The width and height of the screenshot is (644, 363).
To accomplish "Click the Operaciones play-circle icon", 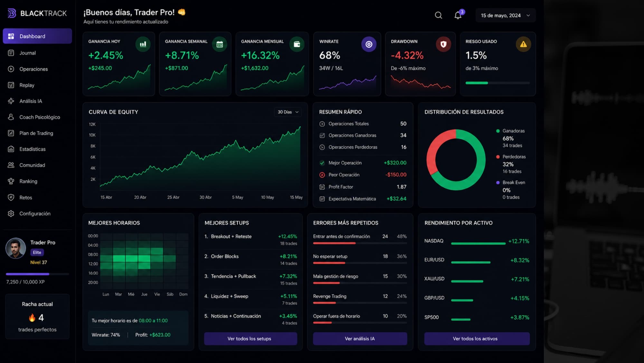I will [11, 69].
